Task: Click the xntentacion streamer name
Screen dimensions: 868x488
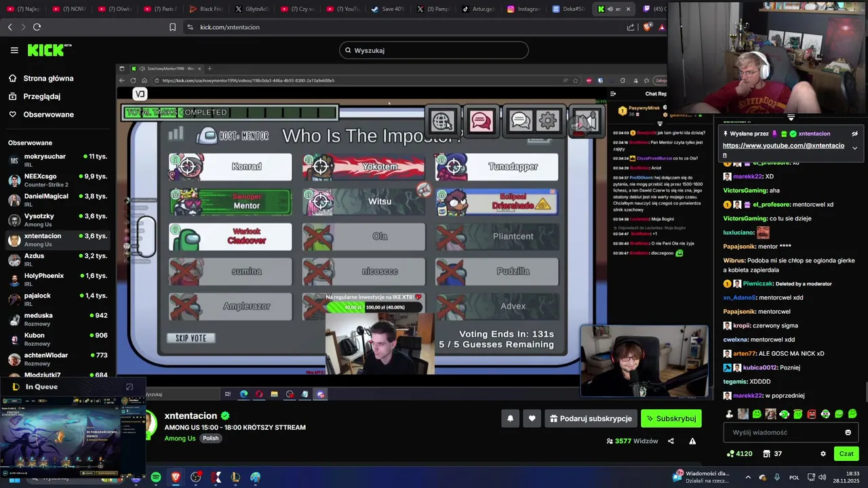Action: [191, 415]
